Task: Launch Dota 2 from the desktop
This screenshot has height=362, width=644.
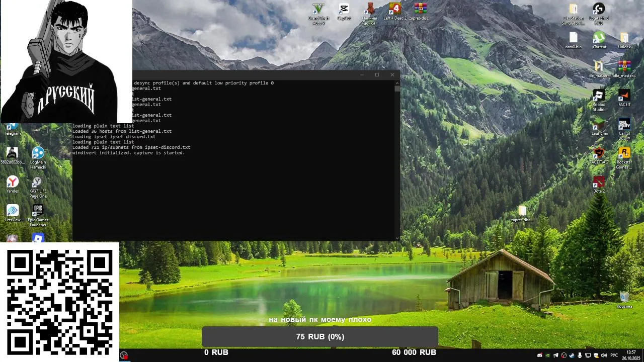Action: click(599, 184)
